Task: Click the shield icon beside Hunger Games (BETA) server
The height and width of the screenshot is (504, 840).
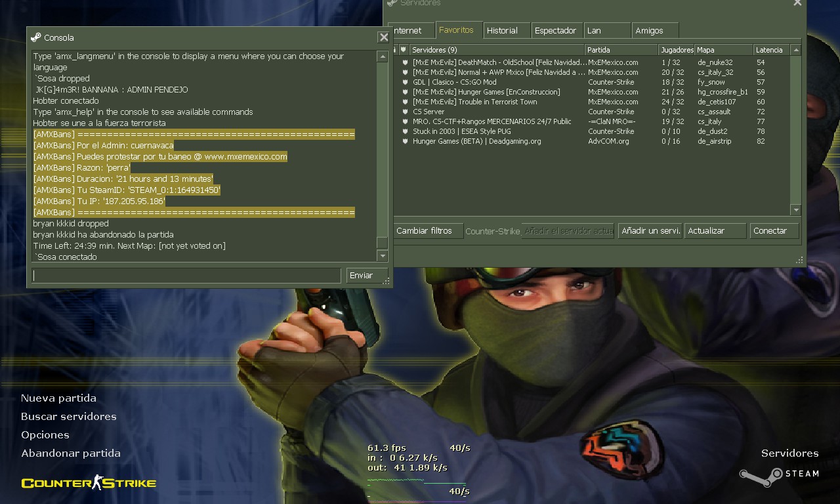Action: tap(406, 141)
